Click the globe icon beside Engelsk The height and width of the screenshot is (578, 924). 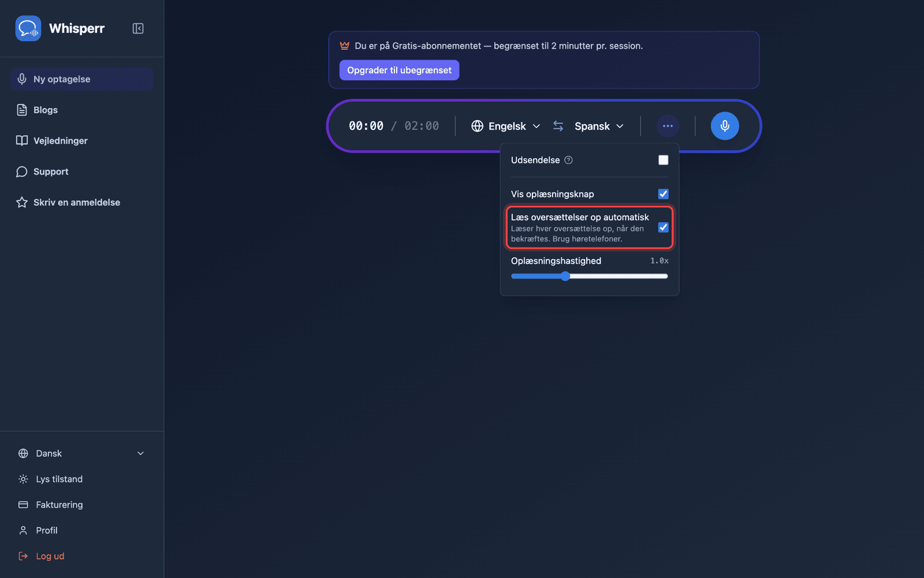tap(477, 126)
